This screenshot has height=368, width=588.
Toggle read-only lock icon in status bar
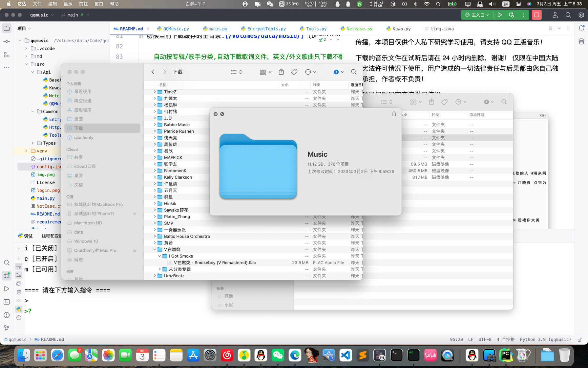[580, 339]
